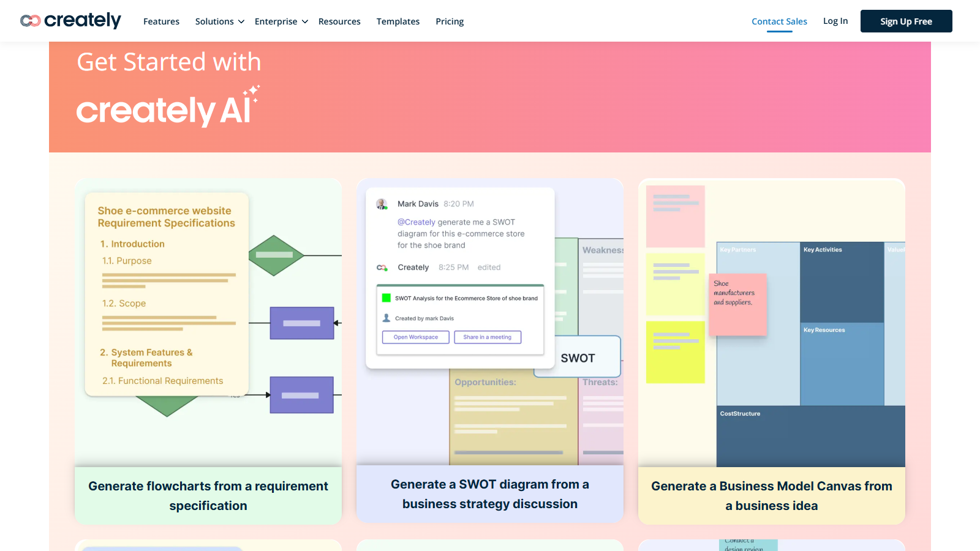This screenshot has width=980, height=551.
Task: Click the upper purple process box
Action: [302, 323]
